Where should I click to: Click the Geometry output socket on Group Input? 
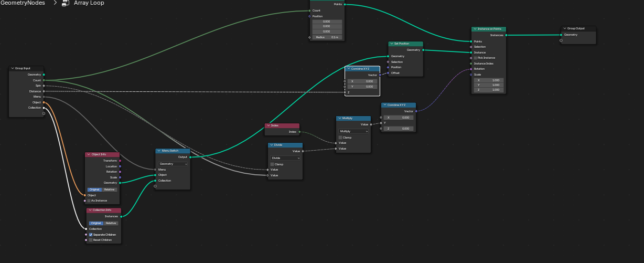(x=44, y=75)
